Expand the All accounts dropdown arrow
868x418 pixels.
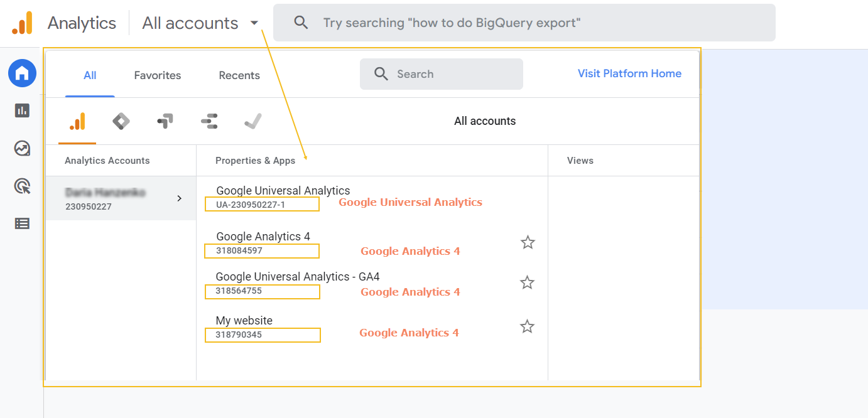[254, 23]
